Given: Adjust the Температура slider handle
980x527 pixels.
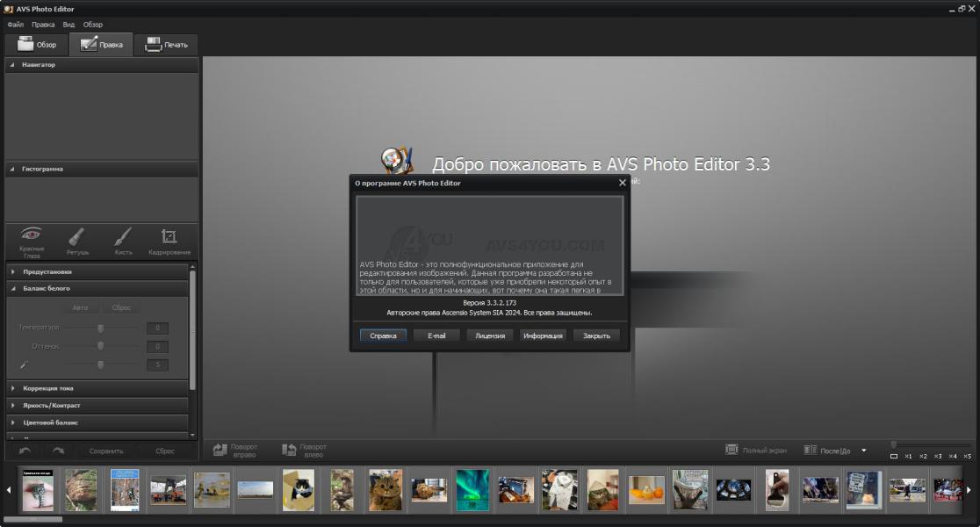Looking at the screenshot, I should [x=101, y=328].
